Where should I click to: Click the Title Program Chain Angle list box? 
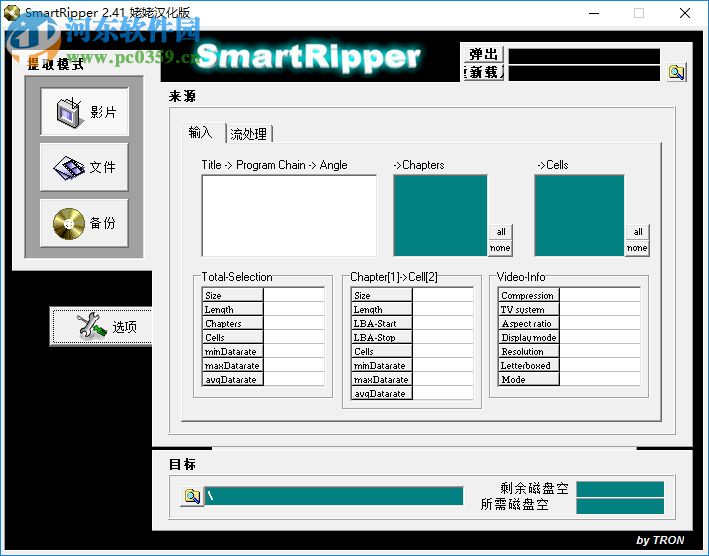(x=289, y=216)
